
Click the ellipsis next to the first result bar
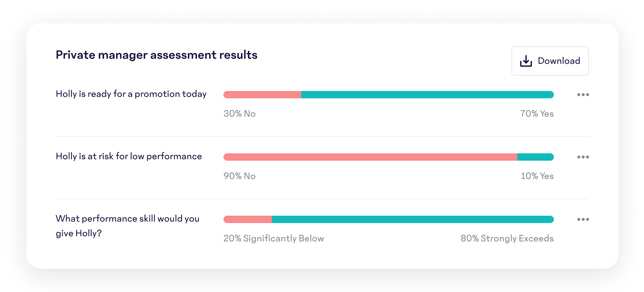(x=583, y=94)
